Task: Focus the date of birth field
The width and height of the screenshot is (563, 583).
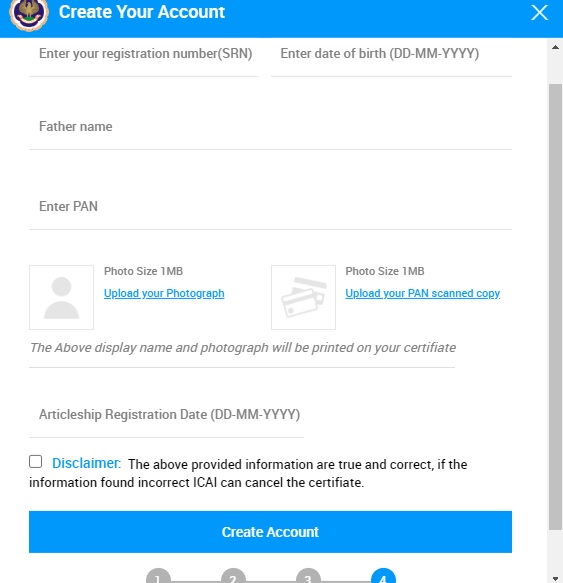Action: pyautogui.click(x=392, y=58)
